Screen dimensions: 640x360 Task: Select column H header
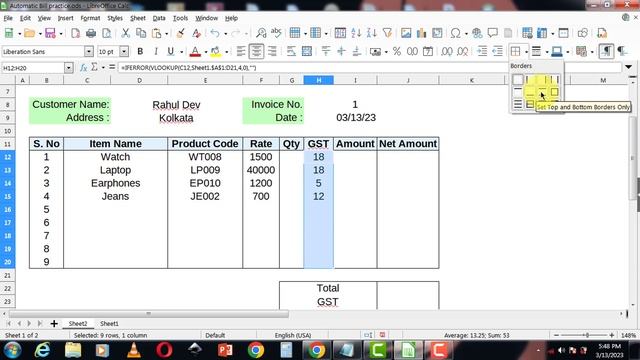tap(318, 80)
